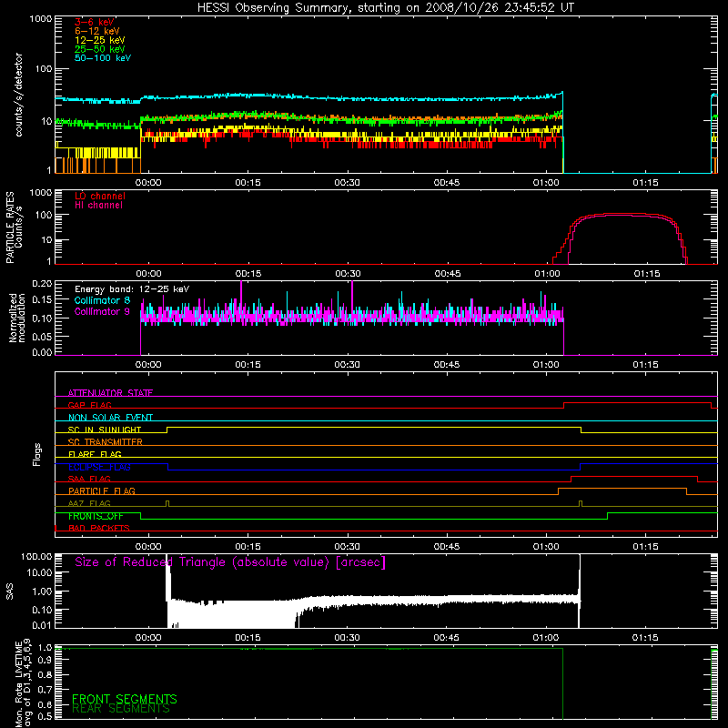Viewport: 728px width, 728px height.
Task: Click the SAS axis label
Action: coord(10,591)
